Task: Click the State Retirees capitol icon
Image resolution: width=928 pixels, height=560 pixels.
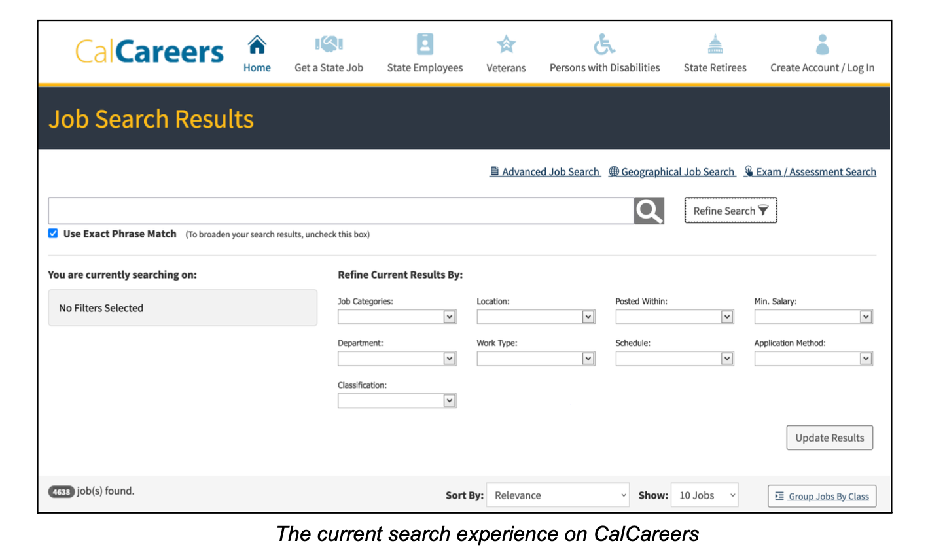Action: [715, 43]
